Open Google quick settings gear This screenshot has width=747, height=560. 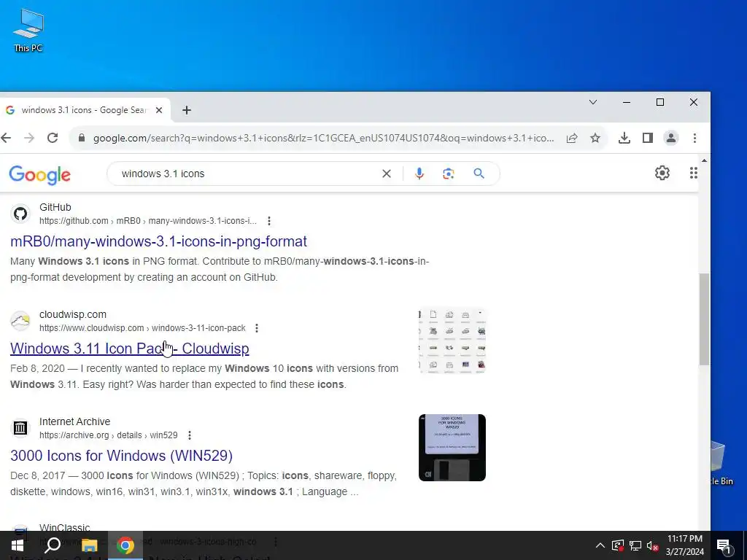[662, 173]
